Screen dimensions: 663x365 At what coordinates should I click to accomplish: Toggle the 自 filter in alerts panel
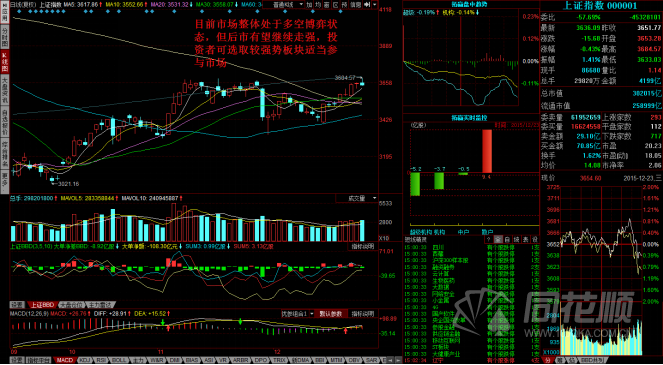pos(507,239)
